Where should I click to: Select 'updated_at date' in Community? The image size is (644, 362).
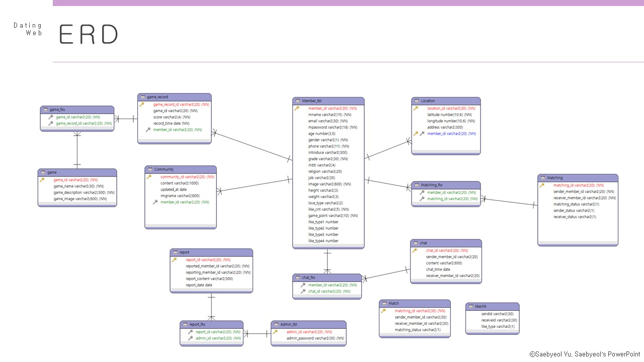click(174, 190)
